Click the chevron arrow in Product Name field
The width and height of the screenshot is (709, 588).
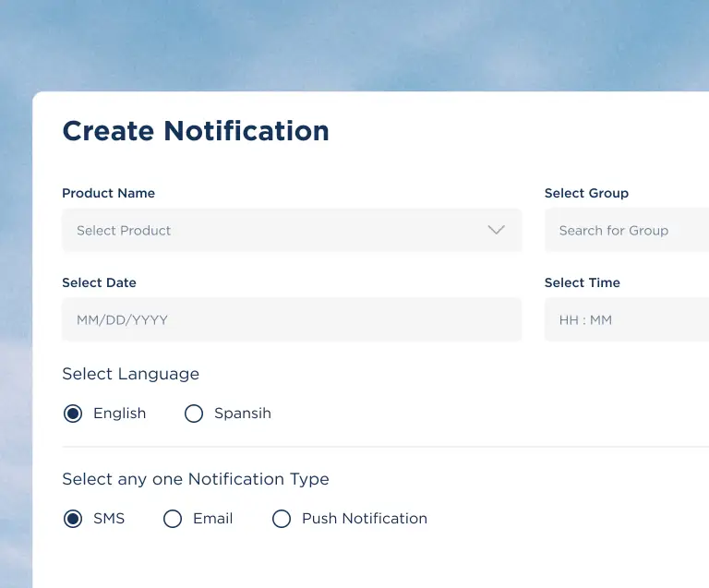pos(497,230)
